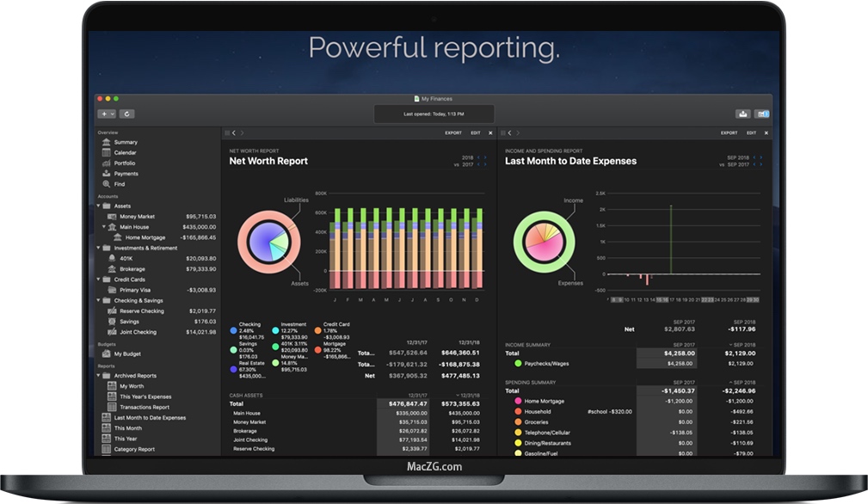868x504 pixels.
Task: Open the Summary overview icon
Action: click(x=107, y=143)
